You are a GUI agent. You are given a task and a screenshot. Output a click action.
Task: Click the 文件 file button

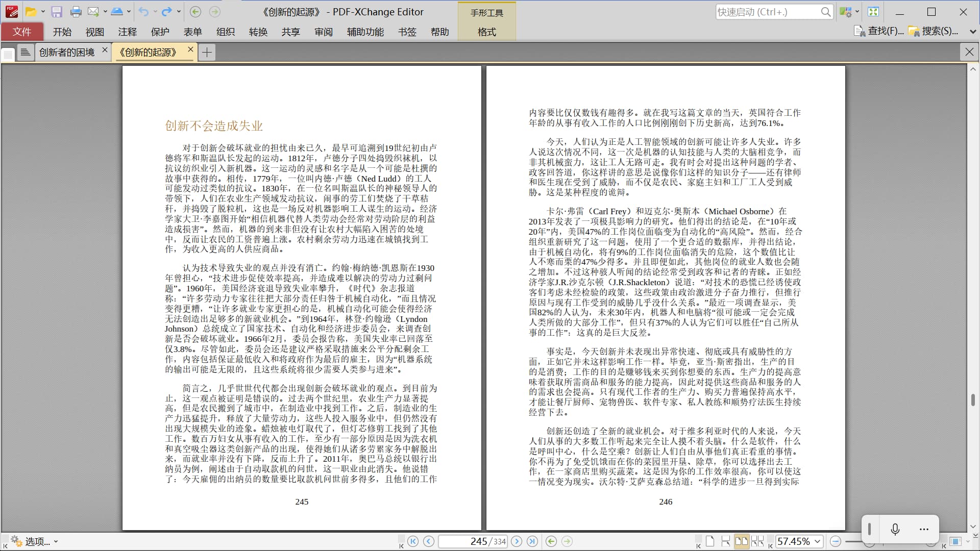22,32
